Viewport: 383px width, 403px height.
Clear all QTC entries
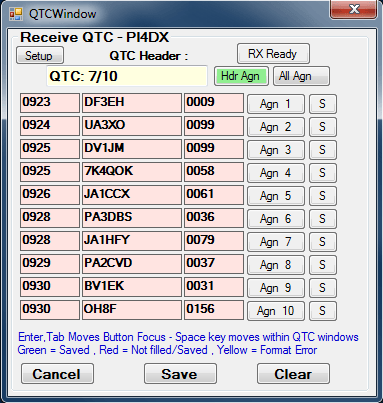293,374
